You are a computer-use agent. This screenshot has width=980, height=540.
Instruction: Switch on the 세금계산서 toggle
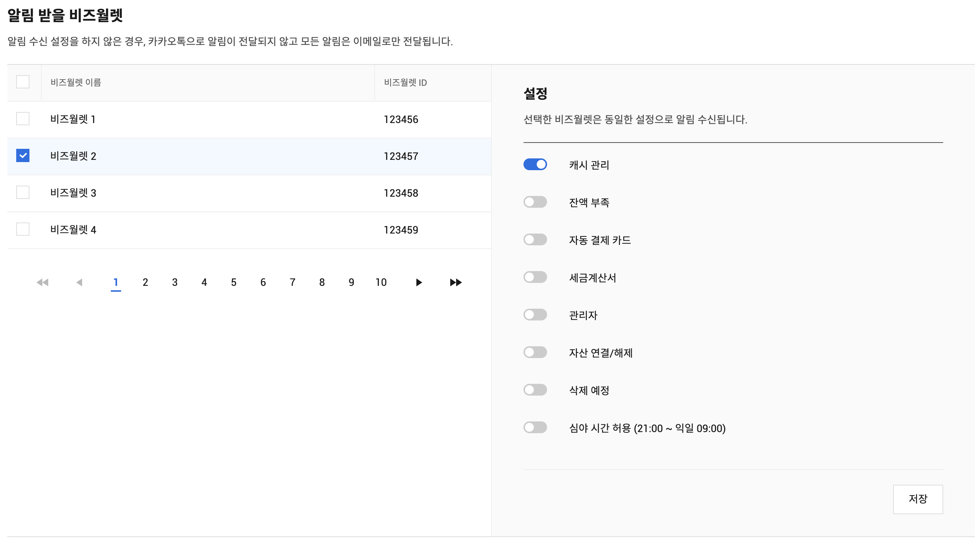[535, 277]
